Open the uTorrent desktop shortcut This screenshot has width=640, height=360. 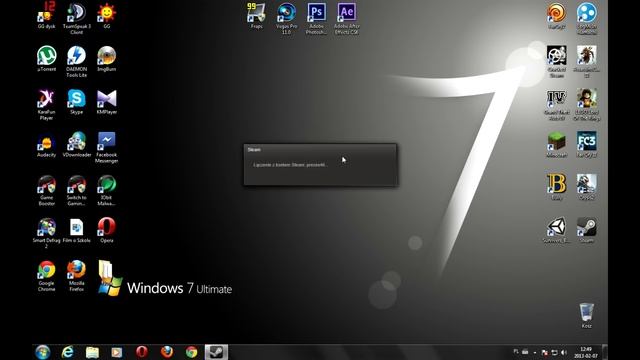tap(47, 59)
